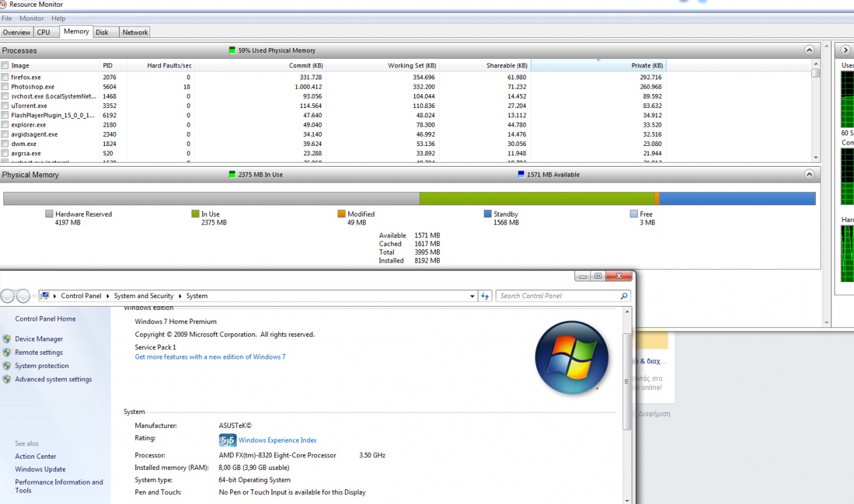854x504 pixels.
Task: Check the avgidsagent.exe process checkbox
Action: 5,134
